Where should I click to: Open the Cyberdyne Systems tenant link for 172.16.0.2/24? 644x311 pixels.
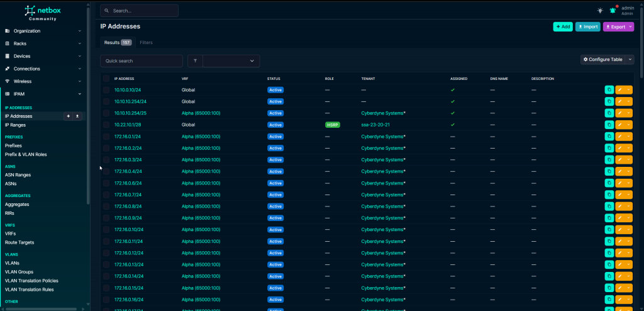pyautogui.click(x=383, y=148)
